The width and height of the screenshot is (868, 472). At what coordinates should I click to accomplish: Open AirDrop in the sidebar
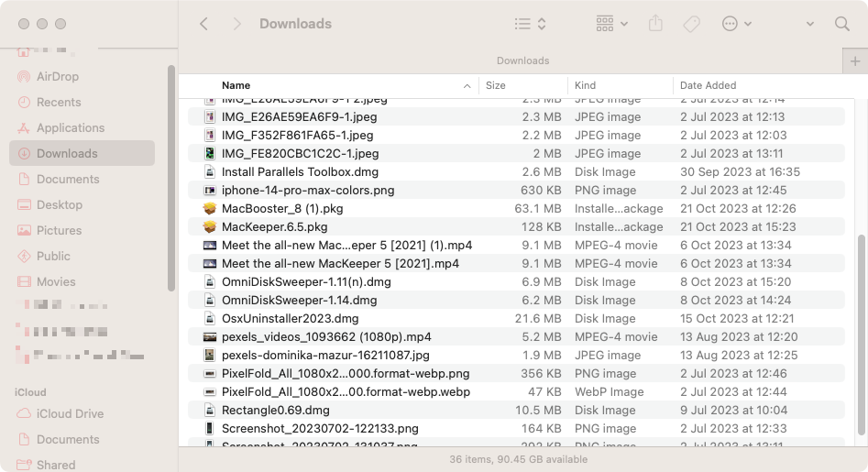[x=82, y=76]
